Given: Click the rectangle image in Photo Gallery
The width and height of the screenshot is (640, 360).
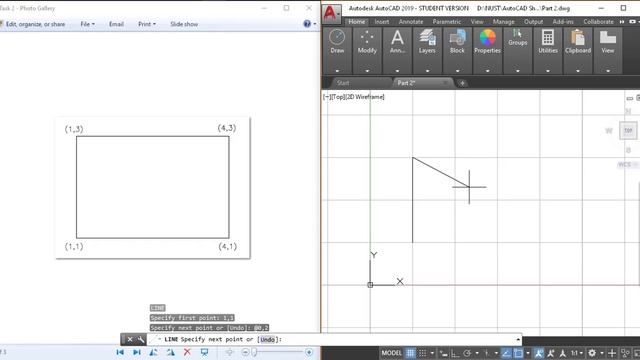Looking at the screenshot, I should (153, 188).
